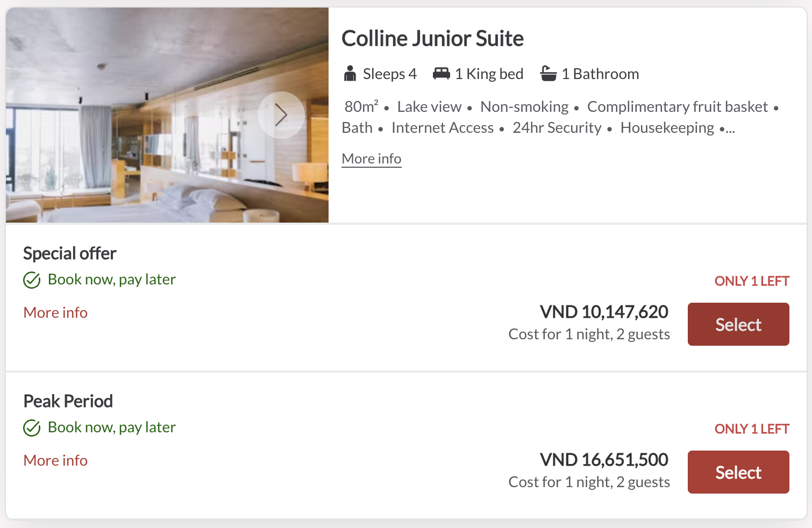
Task: Select the Special offer rate
Action: (738, 324)
